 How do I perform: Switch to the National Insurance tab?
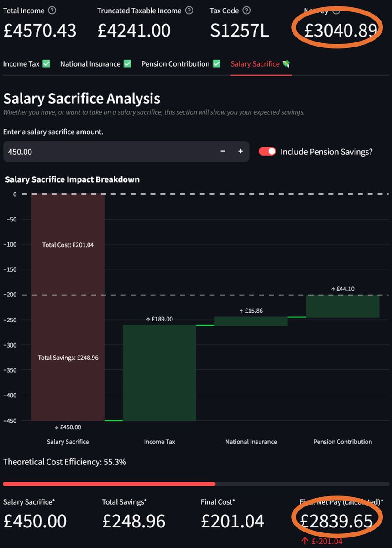tap(95, 64)
